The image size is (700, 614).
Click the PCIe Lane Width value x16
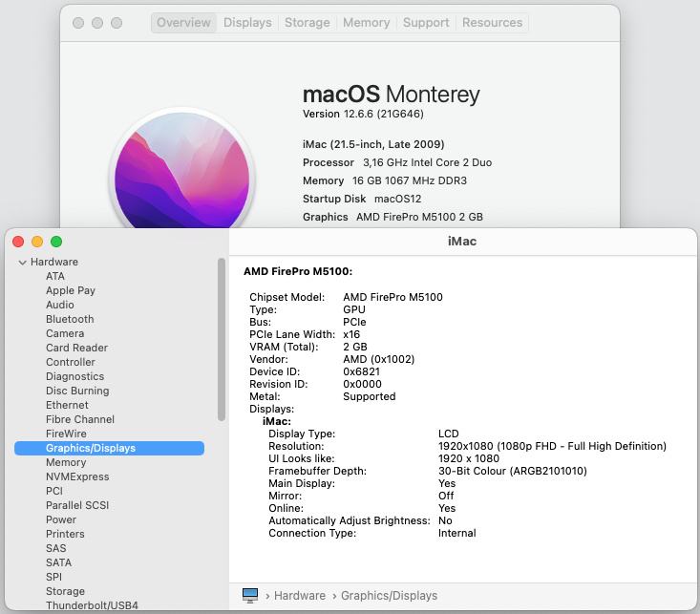click(x=351, y=334)
